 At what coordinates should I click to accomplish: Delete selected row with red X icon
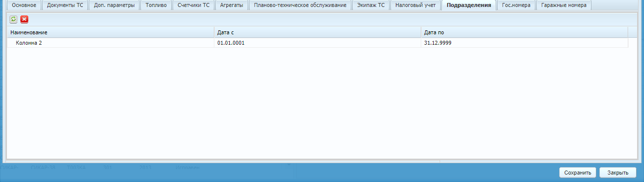tap(24, 19)
